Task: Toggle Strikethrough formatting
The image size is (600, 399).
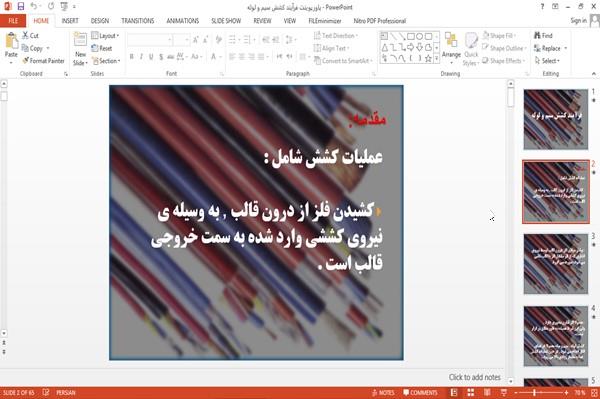Action: [171, 57]
